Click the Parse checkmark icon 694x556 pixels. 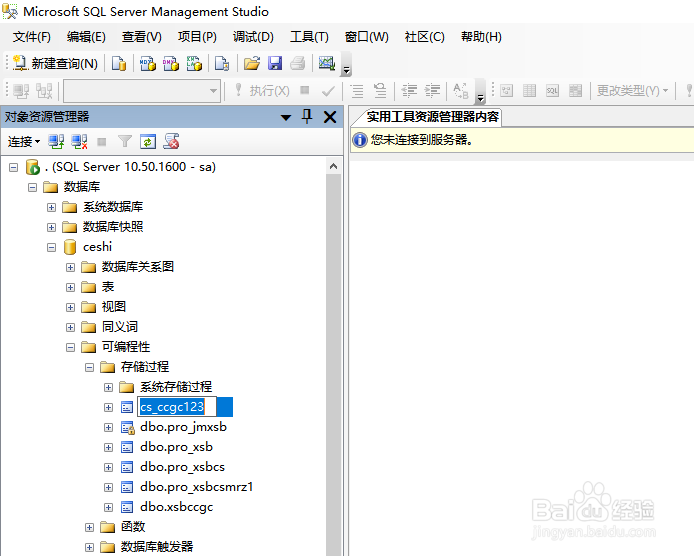(x=328, y=91)
